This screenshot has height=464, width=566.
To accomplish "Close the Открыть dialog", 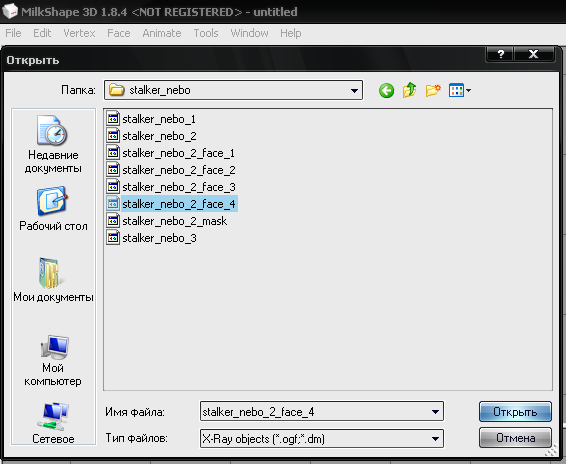I will [534, 54].
